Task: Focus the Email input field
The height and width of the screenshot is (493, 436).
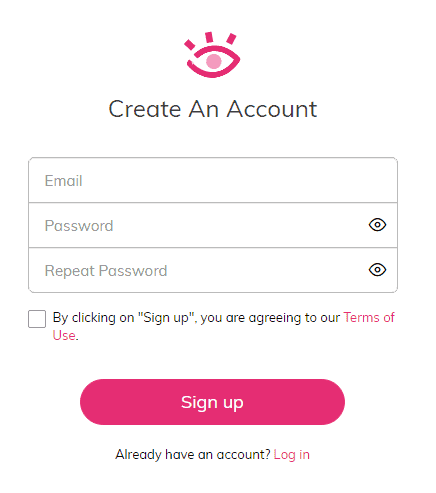Action: [x=213, y=180]
